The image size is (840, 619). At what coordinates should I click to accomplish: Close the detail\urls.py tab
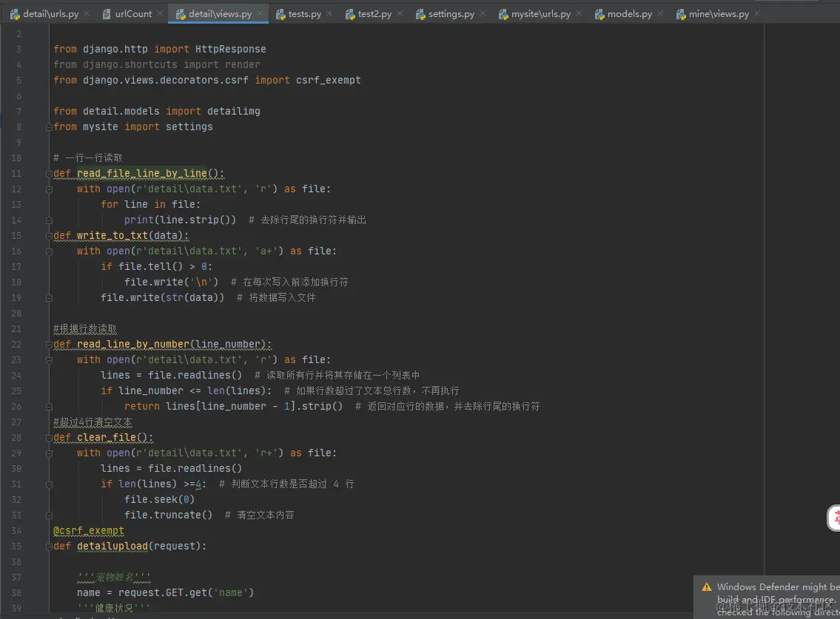[87, 13]
